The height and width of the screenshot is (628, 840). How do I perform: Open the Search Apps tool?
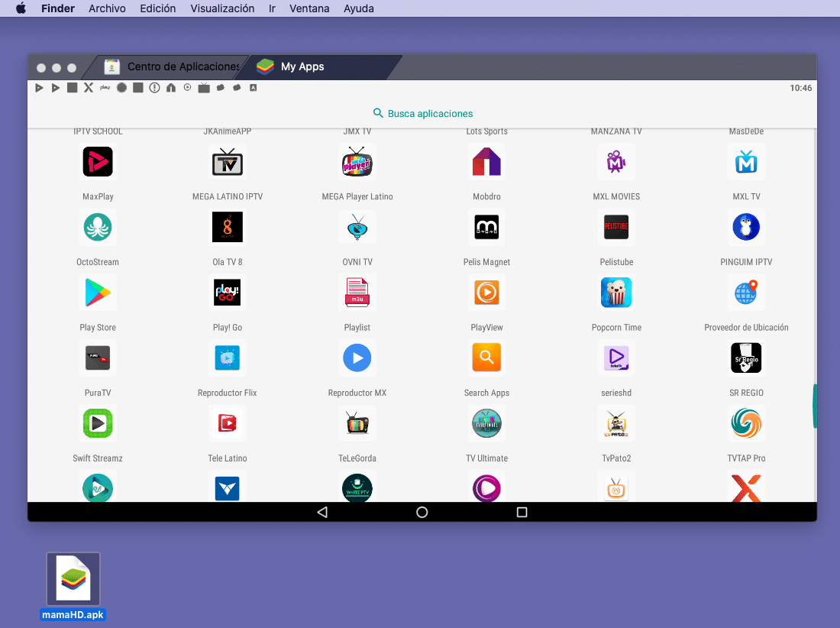click(x=486, y=358)
